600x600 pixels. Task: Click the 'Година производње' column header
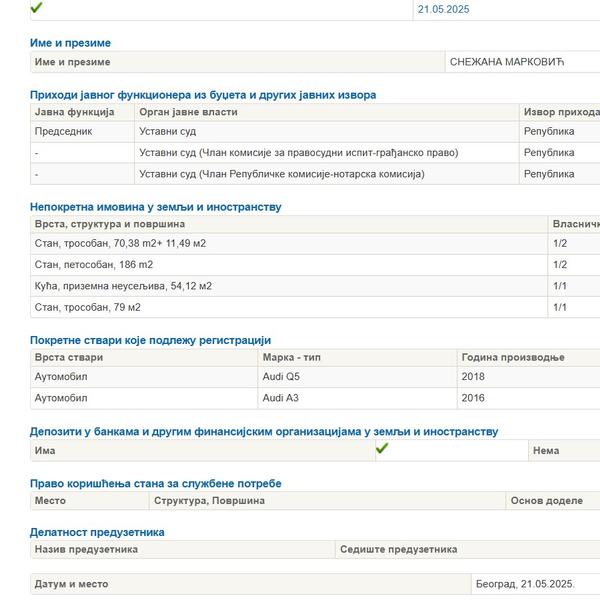click(513, 357)
